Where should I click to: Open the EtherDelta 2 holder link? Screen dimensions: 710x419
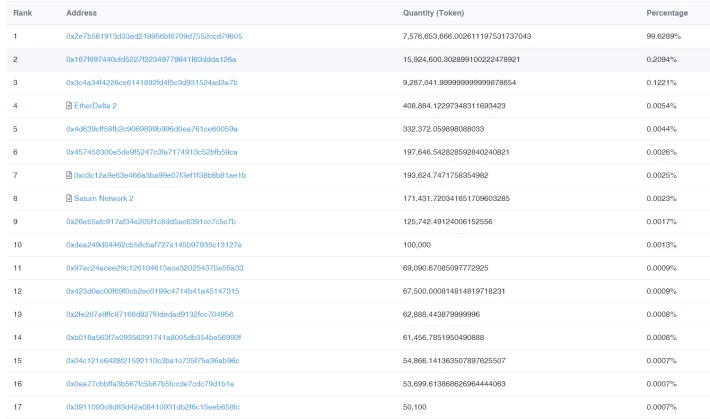(95, 106)
